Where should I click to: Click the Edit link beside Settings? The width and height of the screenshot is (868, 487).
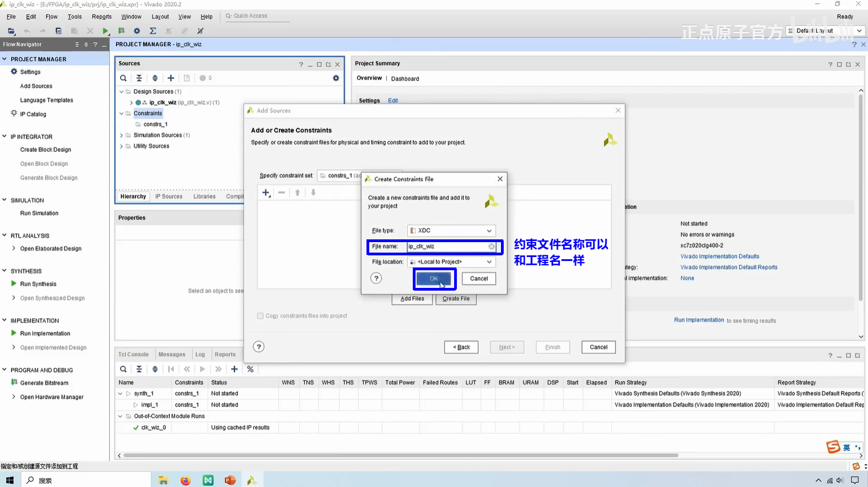click(x=393, y=100)
